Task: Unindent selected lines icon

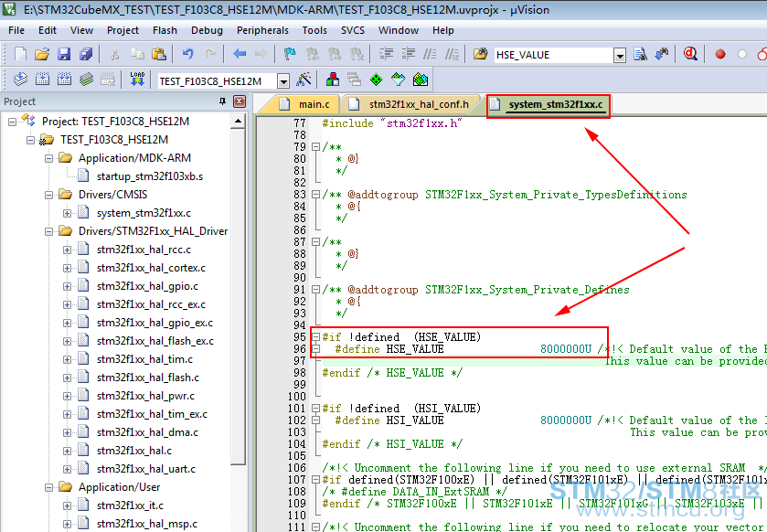Action: pyautogui.click(x=408, y=54)
